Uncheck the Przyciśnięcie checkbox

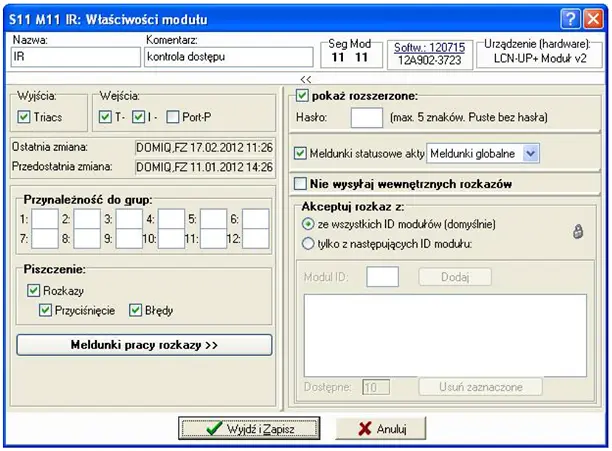coord(46,310)
